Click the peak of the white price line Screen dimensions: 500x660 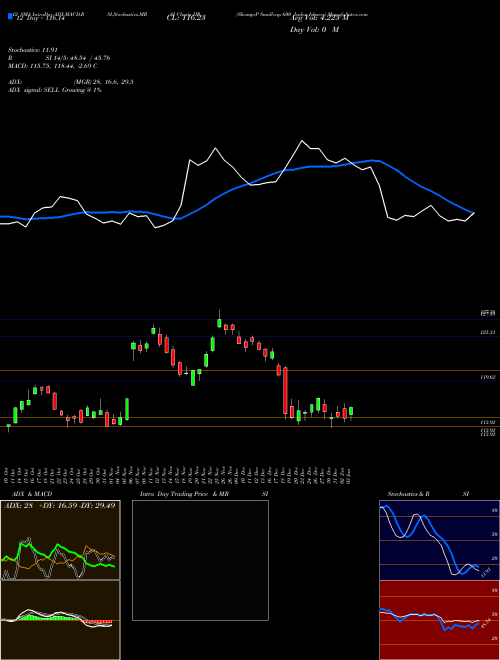coord(302,141)
